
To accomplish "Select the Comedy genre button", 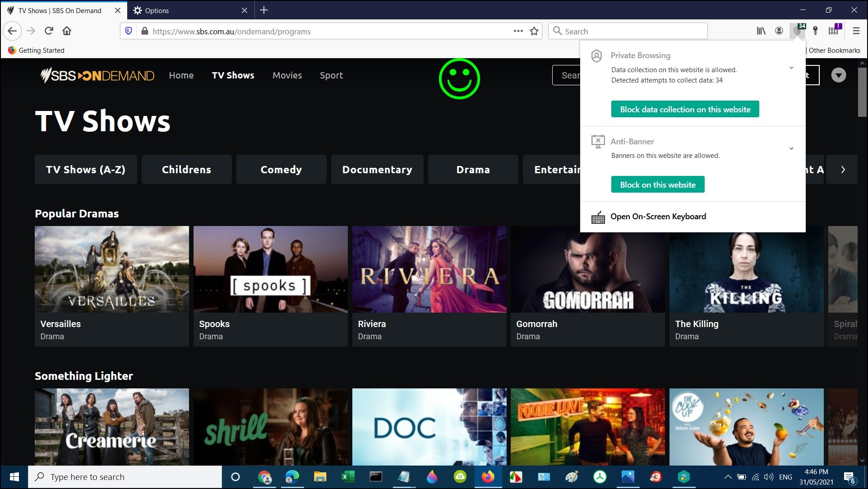I will coord(281,170).
